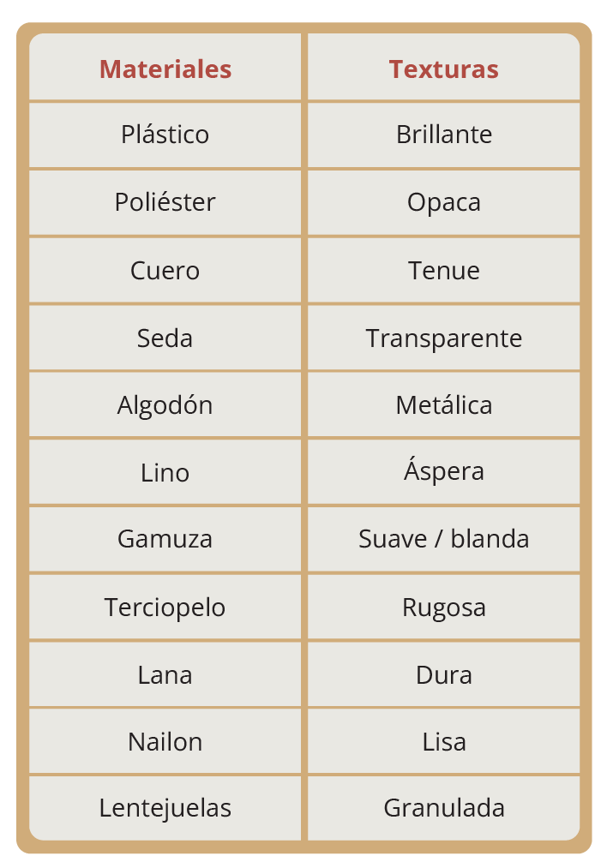Click the Opaca texture cell
The width and height of the screenshot is (613, 868).
point(443,202)
